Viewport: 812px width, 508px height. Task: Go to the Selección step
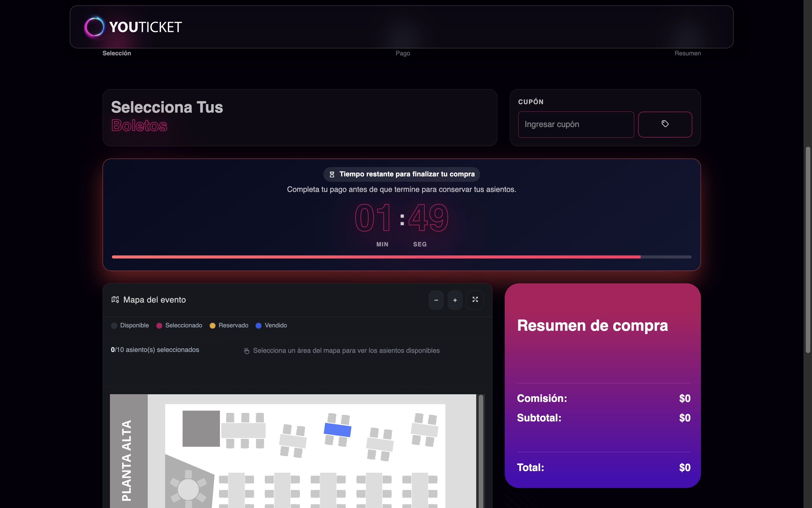point(117,53)
